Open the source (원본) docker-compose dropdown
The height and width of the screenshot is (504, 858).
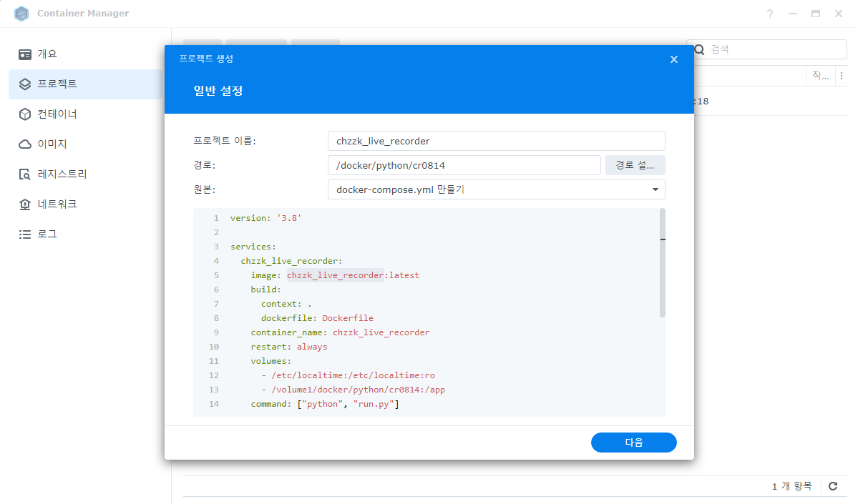coord(496,189)
